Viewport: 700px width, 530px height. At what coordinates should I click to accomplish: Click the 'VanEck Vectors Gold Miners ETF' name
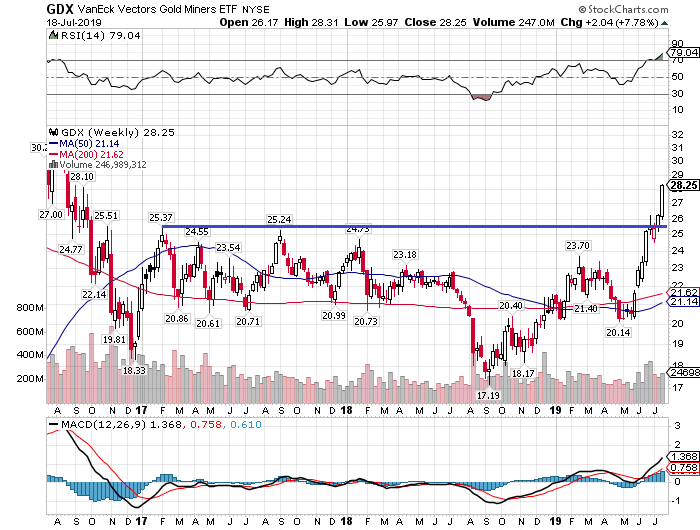pos(157,9)
